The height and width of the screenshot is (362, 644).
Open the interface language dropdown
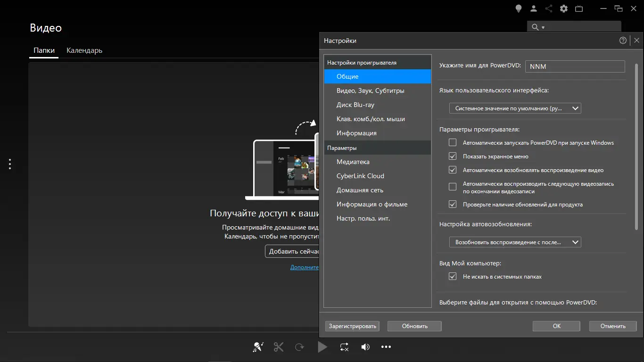(x=515, y=108)
